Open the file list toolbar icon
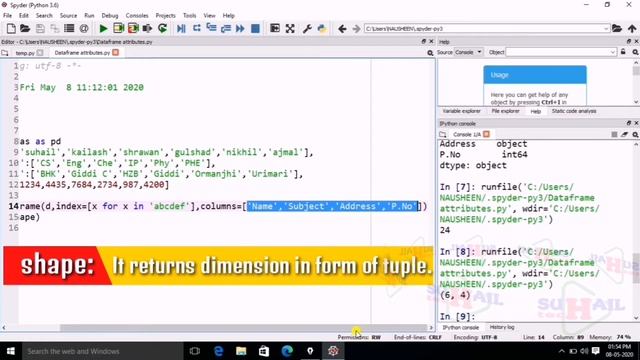 pyautogui.click(x=69, y=29)
